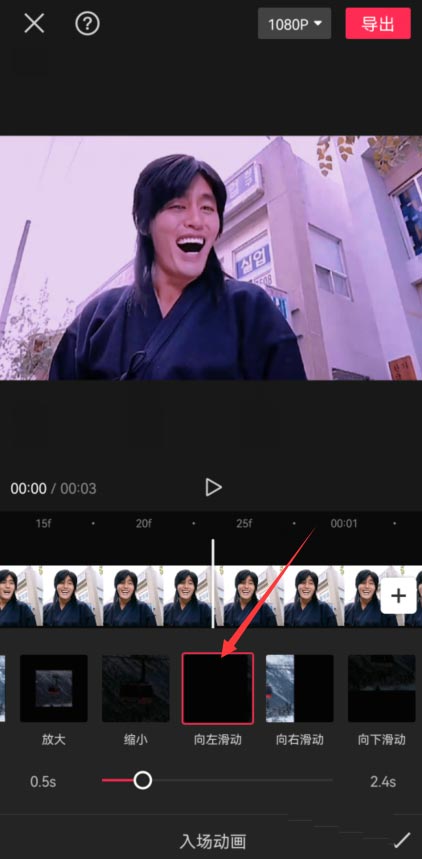The width and height of the screenshot is (422, 859).
Task: Open the help question mark icon
Action: pos(87,24)
